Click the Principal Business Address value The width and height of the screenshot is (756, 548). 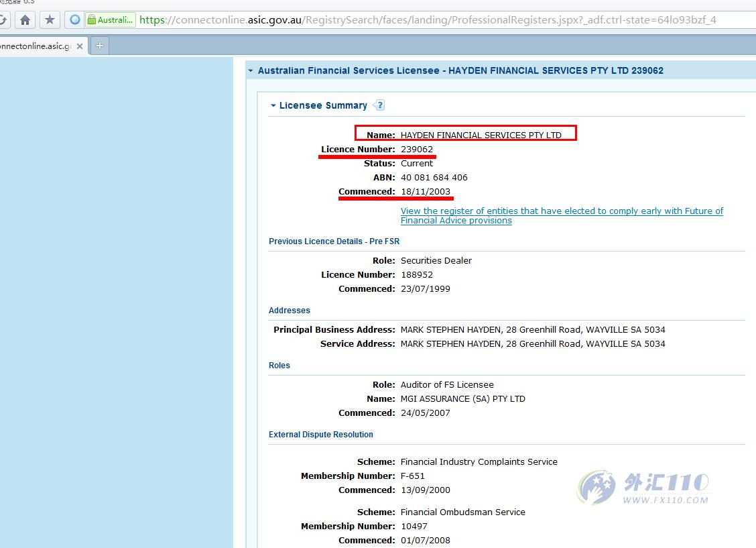533,329
